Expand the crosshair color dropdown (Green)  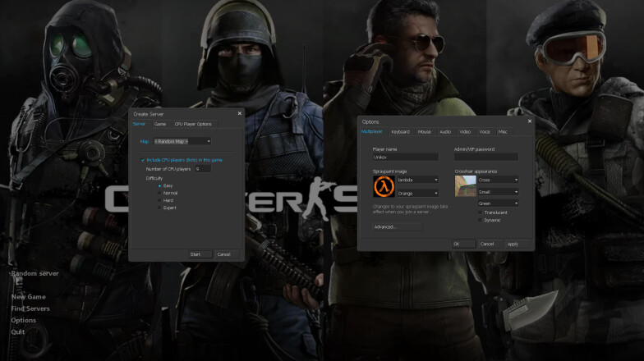pyautogui.click(x=498, y=203)
